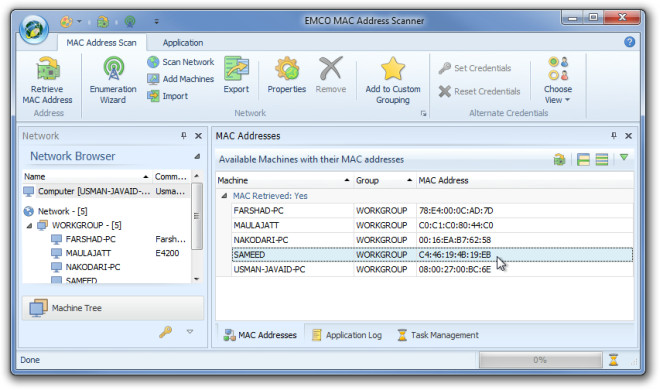
Task: Select the SAMEED row in table
Action: [x=432, y=255]
